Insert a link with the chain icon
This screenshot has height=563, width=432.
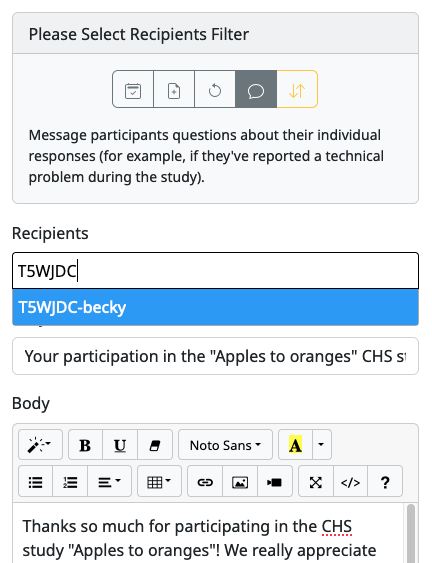(x=205, y=481)
